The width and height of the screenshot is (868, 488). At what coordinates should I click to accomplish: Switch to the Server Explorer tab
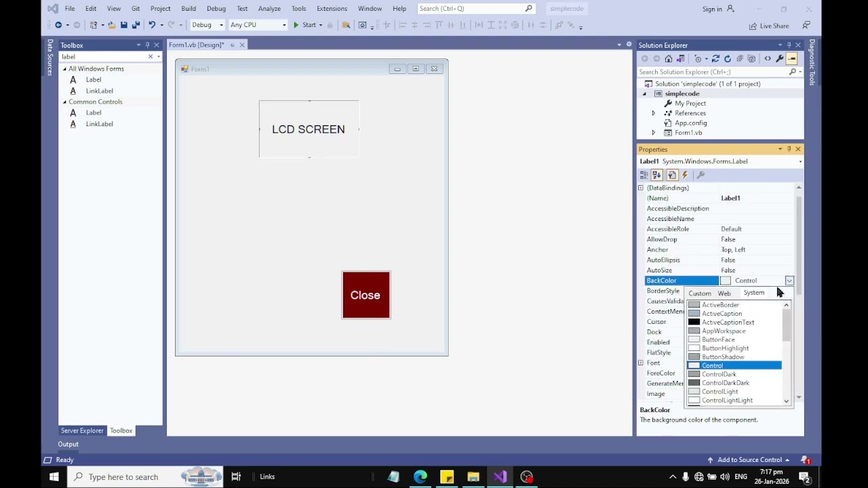[x=82, y=430]
